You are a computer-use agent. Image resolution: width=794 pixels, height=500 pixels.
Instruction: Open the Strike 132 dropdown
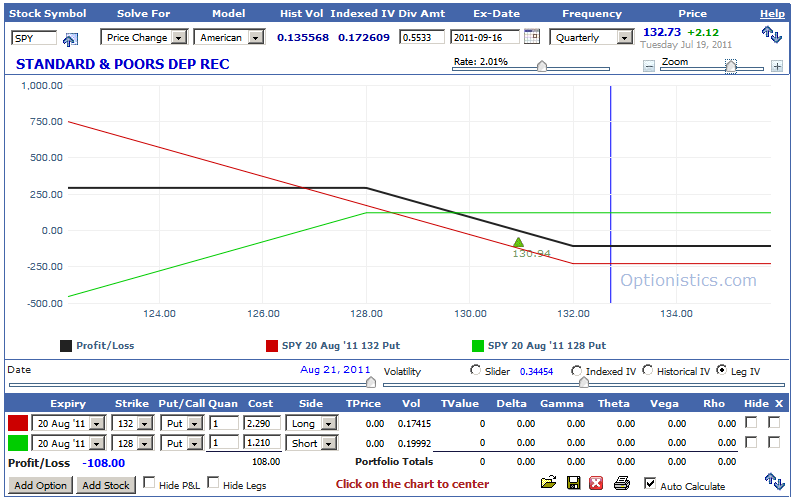click(132, 424)
